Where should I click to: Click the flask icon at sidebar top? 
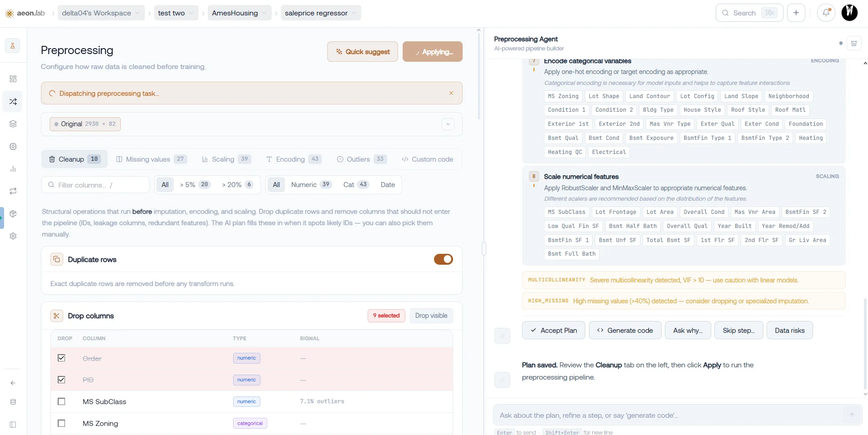[13, 45]
